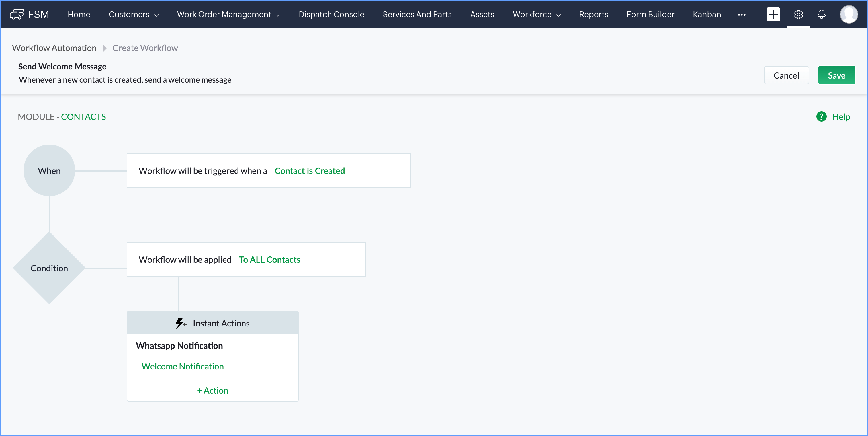
Task: Add a new action with + Action
Action: point(212,390)
